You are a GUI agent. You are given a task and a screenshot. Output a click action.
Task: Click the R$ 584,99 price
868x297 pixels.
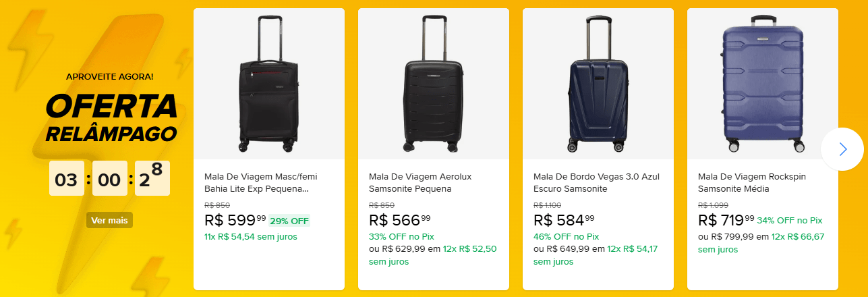point(564,220)
